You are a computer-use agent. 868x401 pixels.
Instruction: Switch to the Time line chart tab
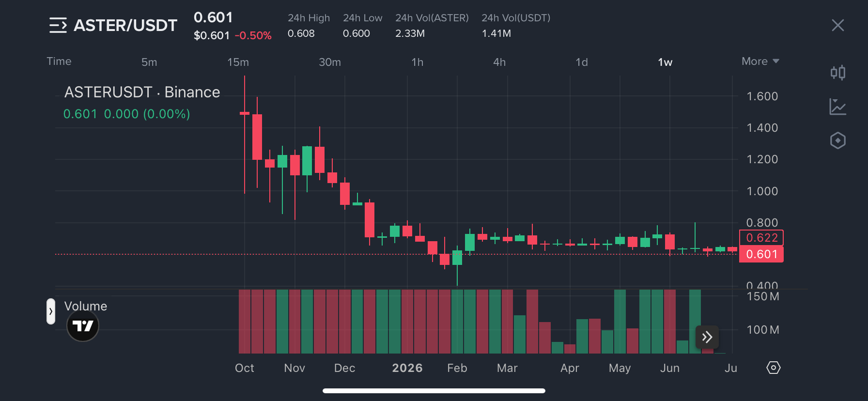click(x=59, y=62)
